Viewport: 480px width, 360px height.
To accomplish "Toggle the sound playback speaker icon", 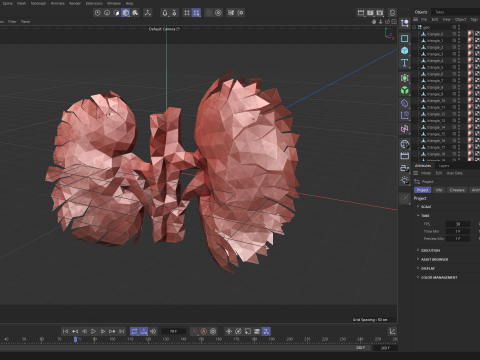I will [x=153, y=331].
